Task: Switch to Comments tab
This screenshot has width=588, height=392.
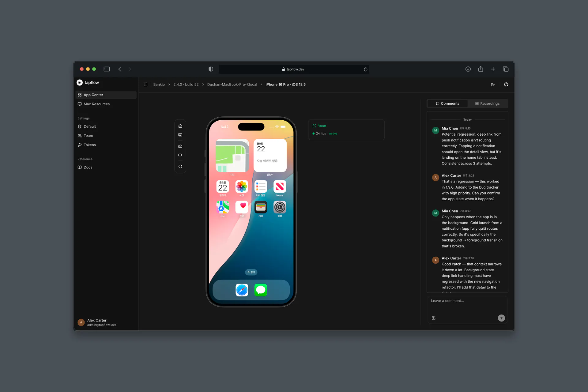Action: [447, 104]
